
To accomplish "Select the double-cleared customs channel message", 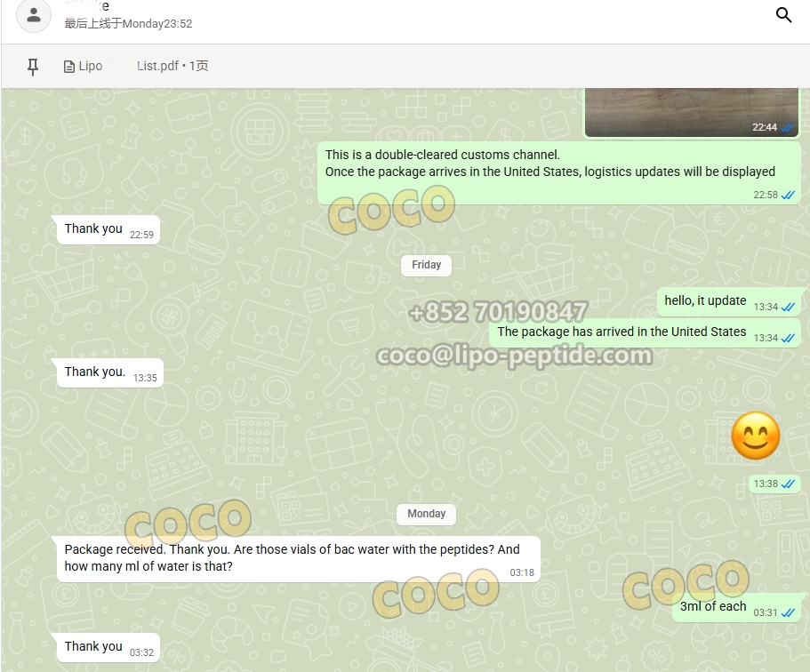I will (559, 173).
